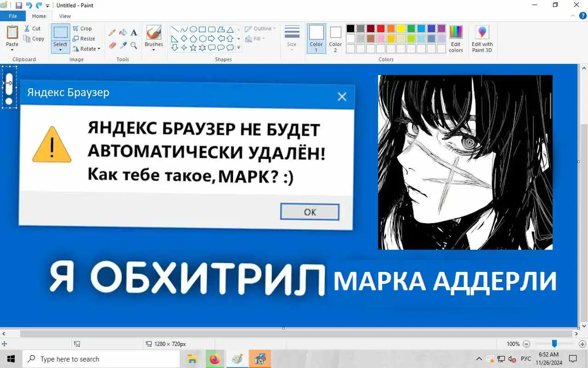Switch to the Home ribbon tab
The image size is (588, 368).
39,16
